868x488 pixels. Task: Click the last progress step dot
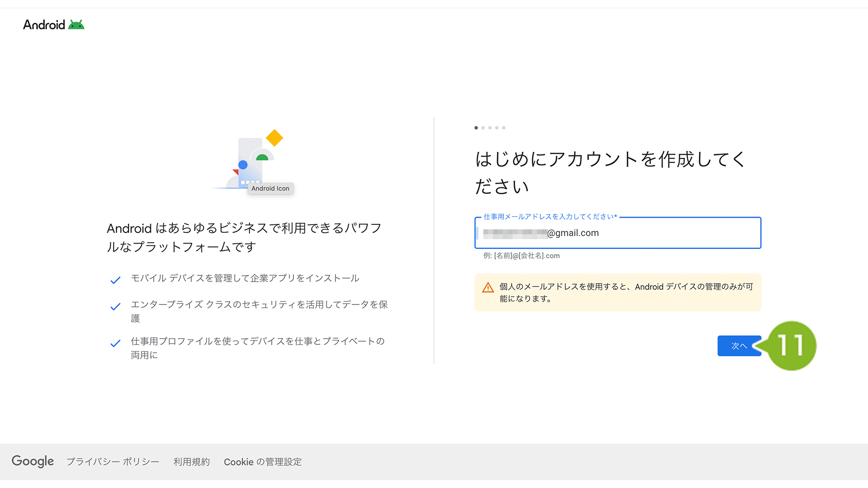[x=504, y=128]
